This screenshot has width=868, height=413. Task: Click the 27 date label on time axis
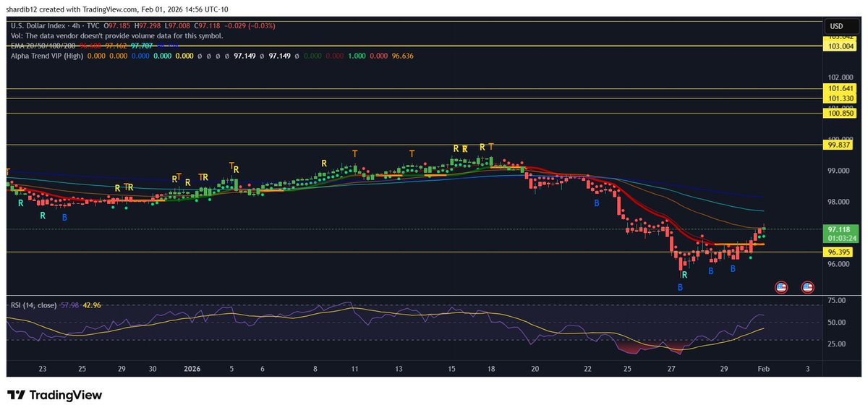pos(672,369)
